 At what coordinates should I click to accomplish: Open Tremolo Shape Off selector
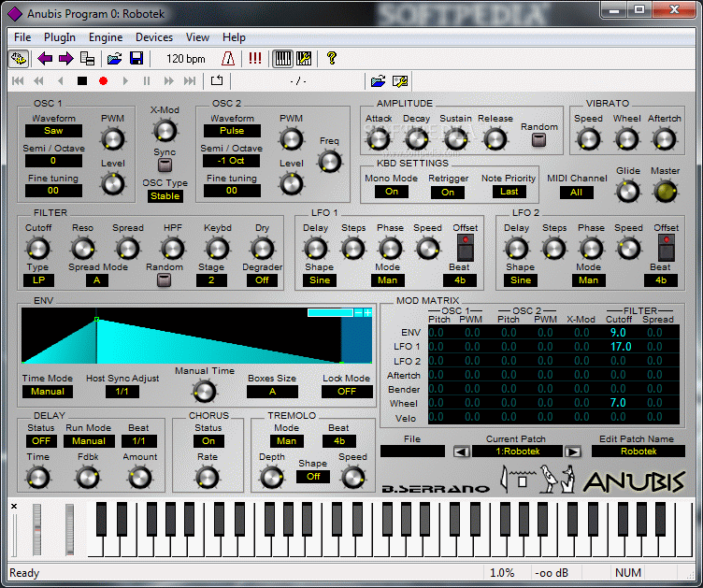[x=313, y=477]
